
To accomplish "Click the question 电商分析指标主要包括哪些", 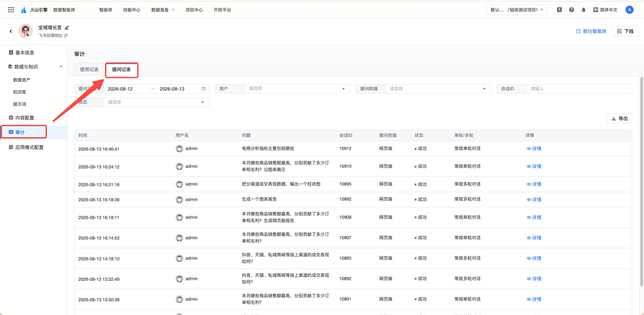I will 268,149.
